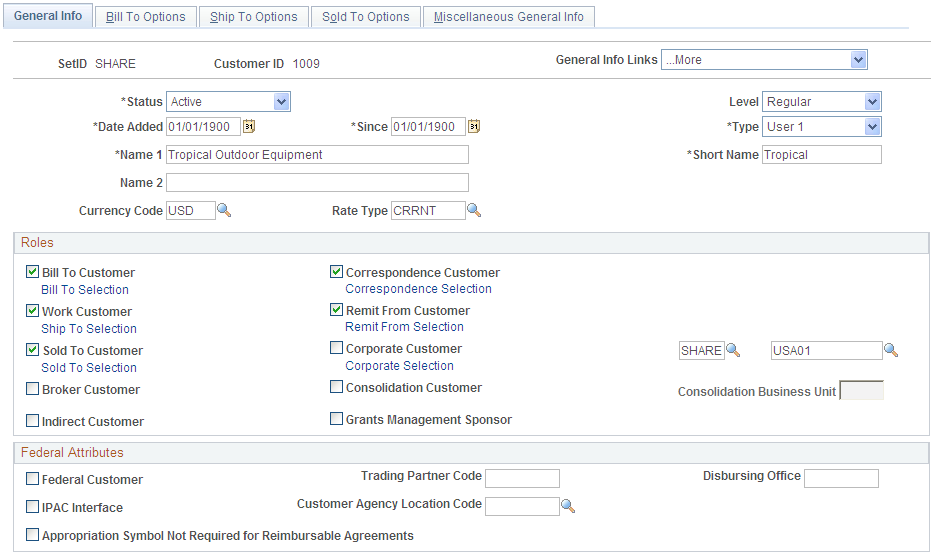Open the Sold To Selection link
931x554 pixels.
[x=89, y=368]
